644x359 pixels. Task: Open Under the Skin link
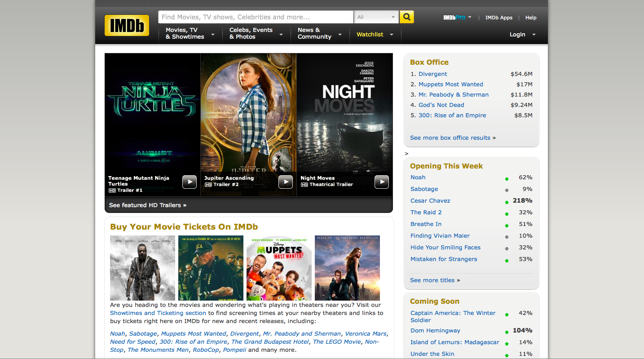coord(432,354)
